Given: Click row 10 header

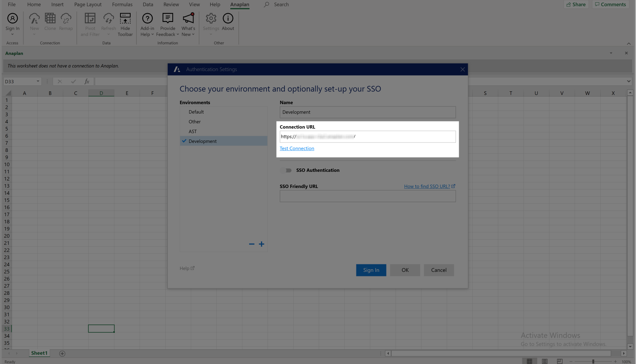Looking at the screenshot, I should (7, 164).
